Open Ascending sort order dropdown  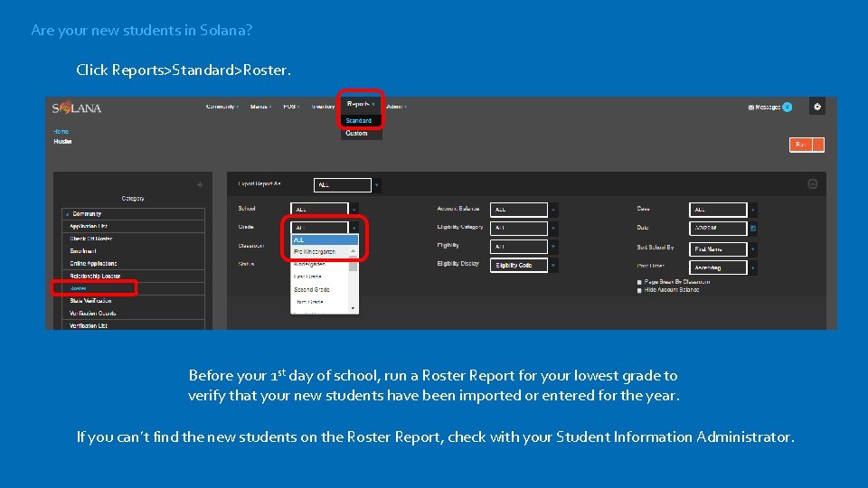tap(722, 267)
